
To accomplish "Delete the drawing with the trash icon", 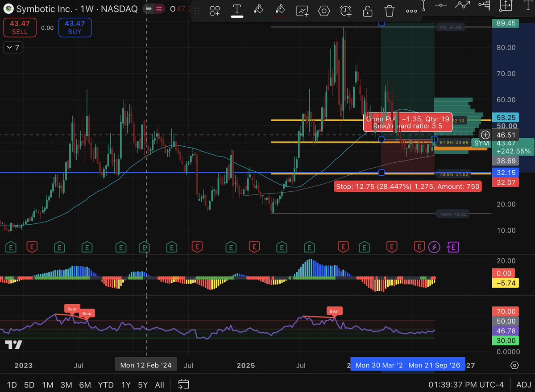I will click(389, 11).
